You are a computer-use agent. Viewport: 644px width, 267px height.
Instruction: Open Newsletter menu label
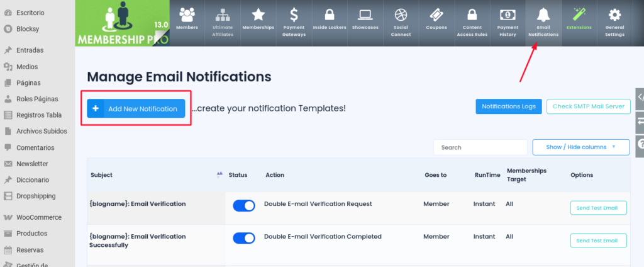pyautogui.click(x=32, y=164)
